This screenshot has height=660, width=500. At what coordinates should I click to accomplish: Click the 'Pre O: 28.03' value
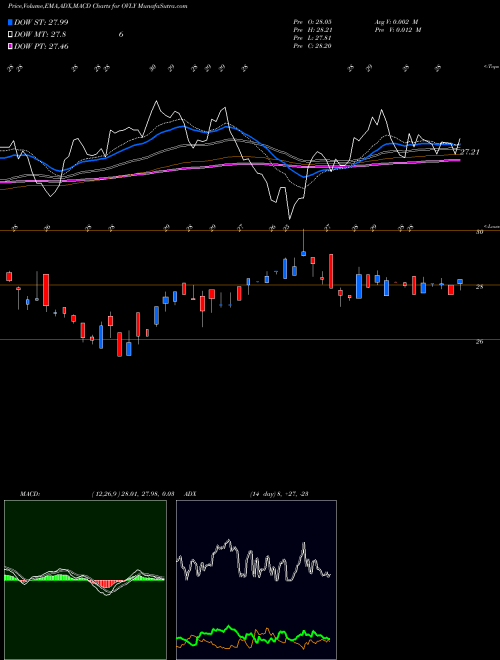313,22
